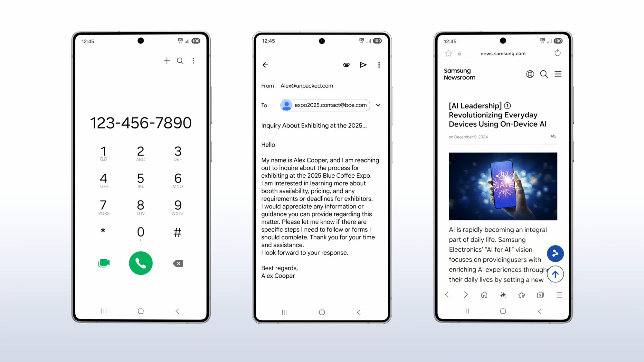Toggle the browser tab manager icon
This screenshot has width=644, height=362.
(540, 295)
